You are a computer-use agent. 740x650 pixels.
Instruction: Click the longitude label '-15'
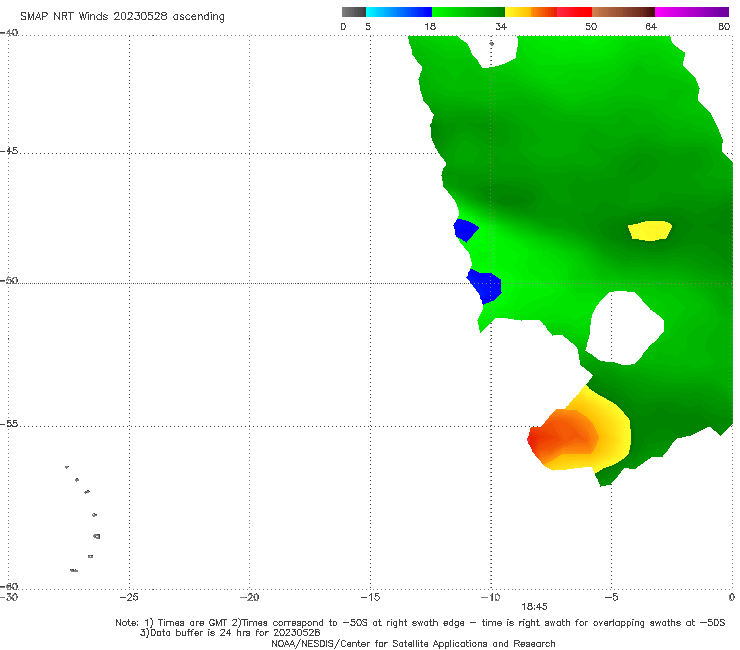[x=370, y=597]
